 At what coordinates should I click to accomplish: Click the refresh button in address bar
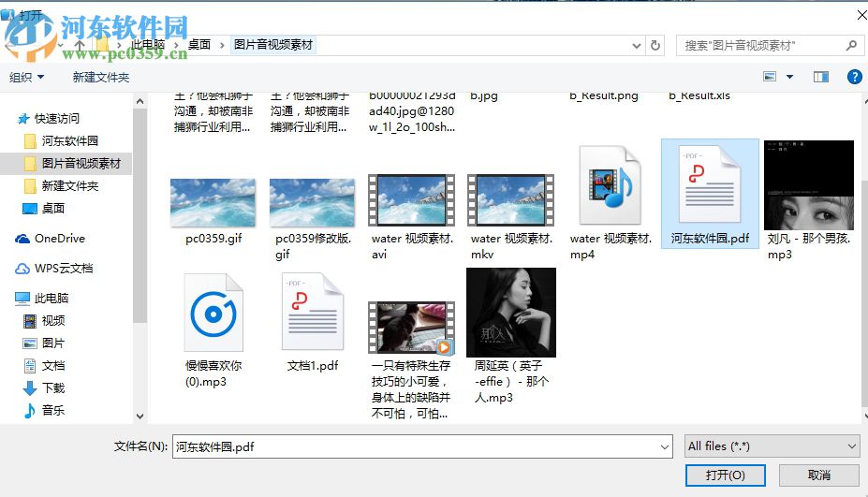tap(655, 45)
